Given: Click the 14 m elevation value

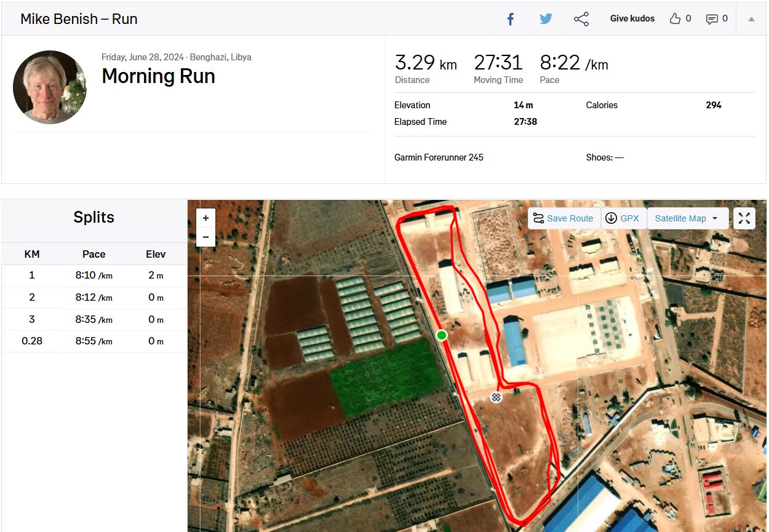Looking at the screenshot, I should coord(524,105).
